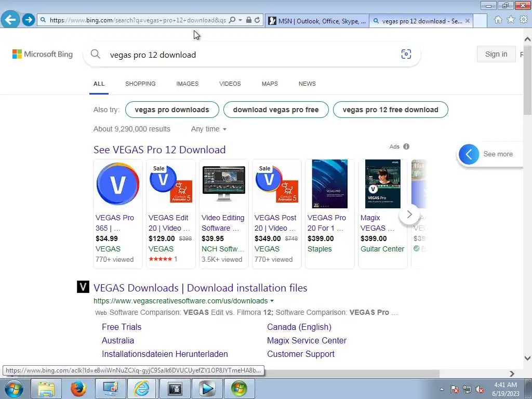Open a new blank browser tab
This screenshot has height=399, width=532.
click(x=480, y=21)
